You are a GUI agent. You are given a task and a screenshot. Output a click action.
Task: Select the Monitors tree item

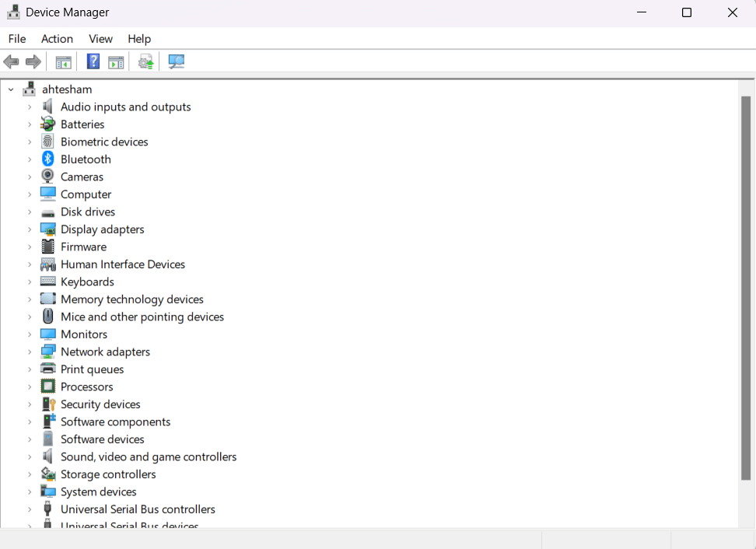(83, 334)
